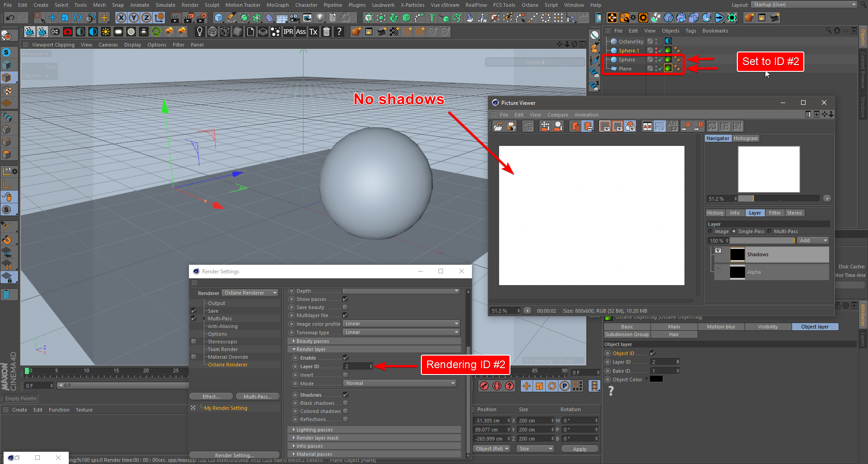This screenshot has width=868, height=464.
Task: Toggle visibility eye of Shadows layer
Action: click(x=718, y=250)
